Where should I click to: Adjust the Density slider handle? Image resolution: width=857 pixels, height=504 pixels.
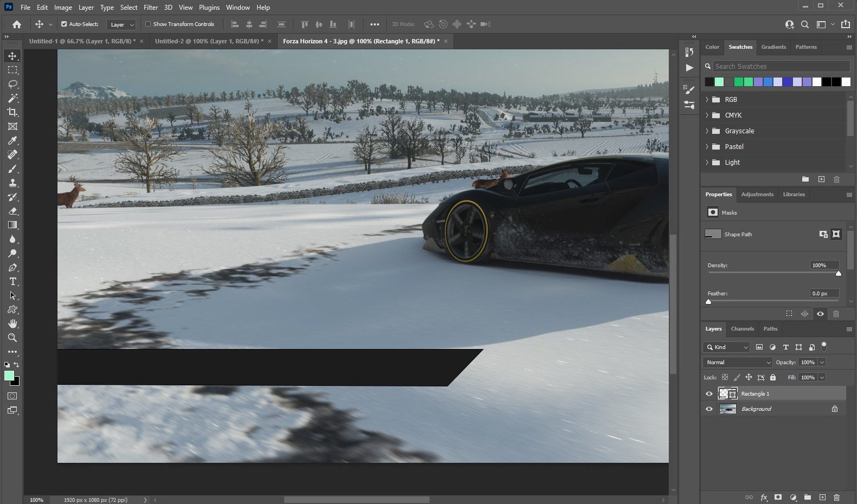click(x=839, y=274)
